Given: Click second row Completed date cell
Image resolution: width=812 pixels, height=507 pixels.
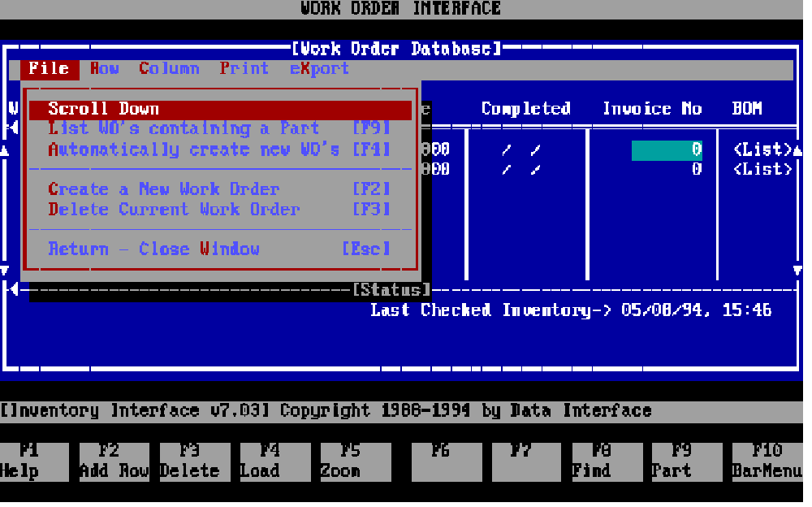Looking at the screenshot, I should [x=521, y=170].
